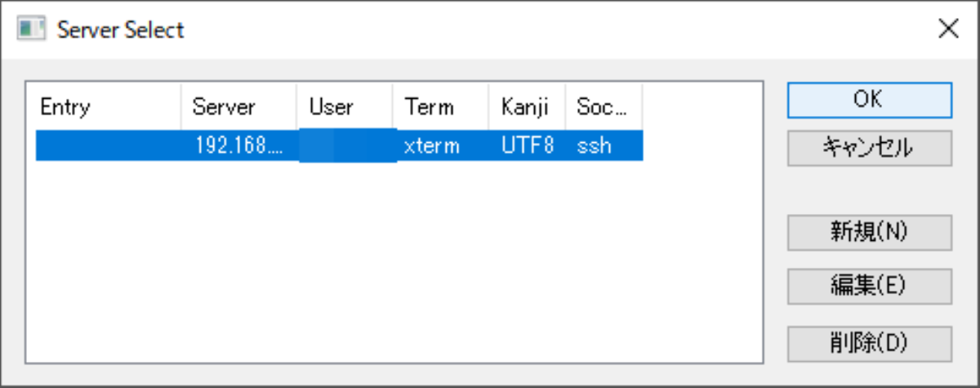The image size is (980, 388).
Task: Select the 192.168 server address cell
Action: [x=239, y=146]
